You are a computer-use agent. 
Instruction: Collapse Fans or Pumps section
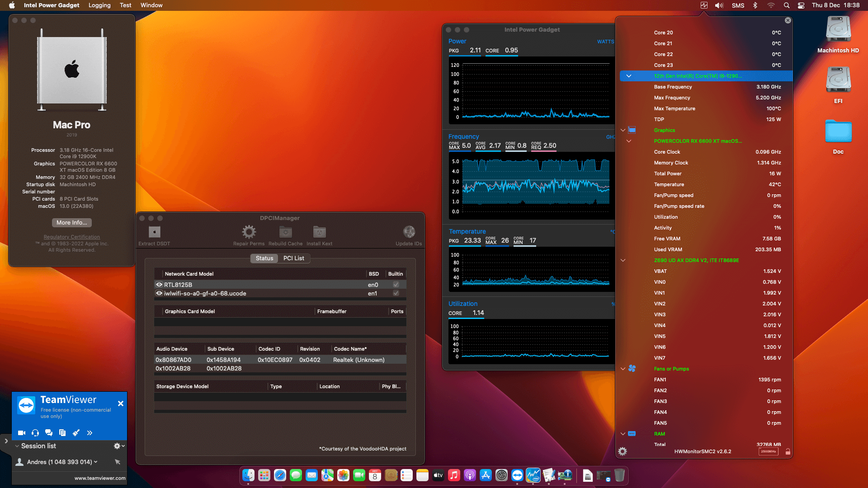click(x=623, y=369)
